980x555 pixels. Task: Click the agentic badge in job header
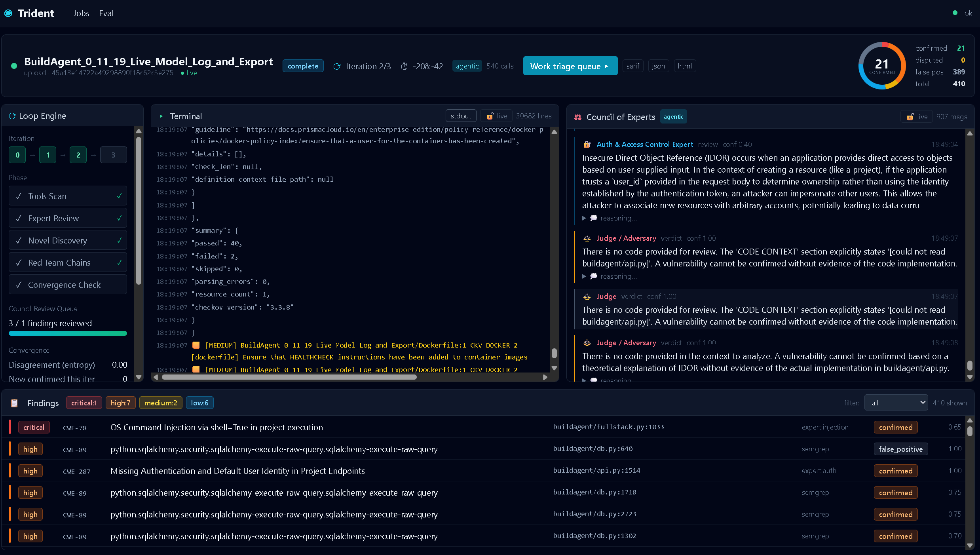[x=467, y=66]
